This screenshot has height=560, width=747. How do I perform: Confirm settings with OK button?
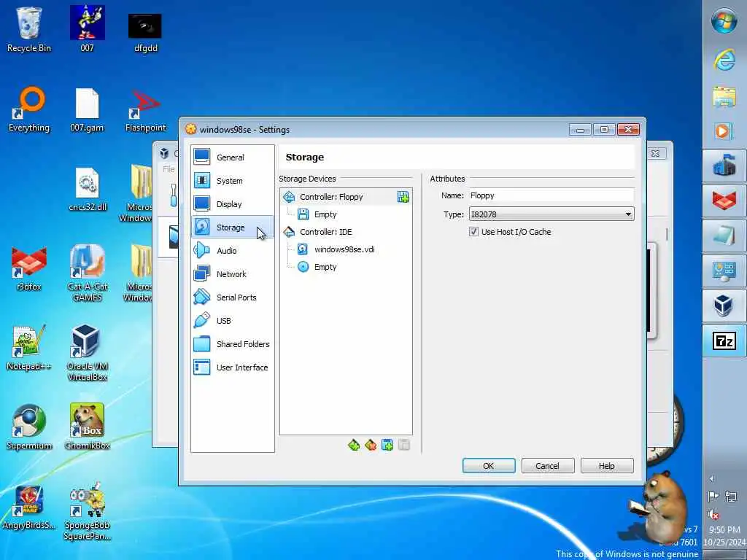pos(489,466)
